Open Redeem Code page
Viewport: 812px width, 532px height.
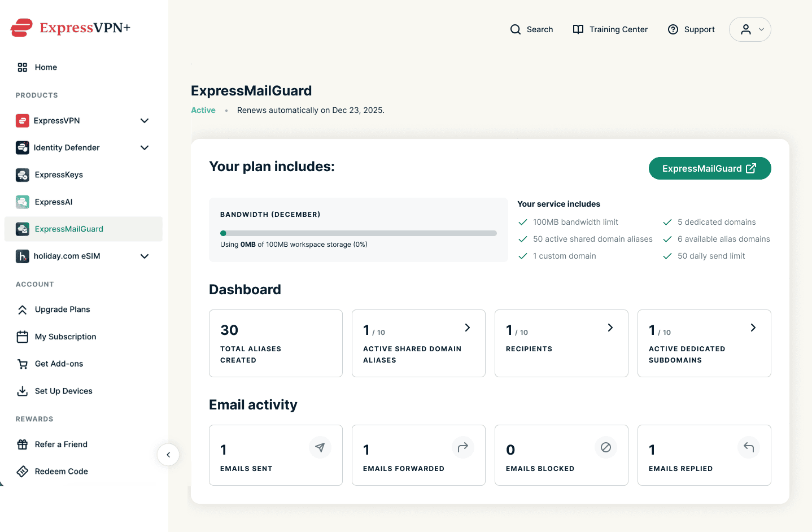(x=84, y=472)
